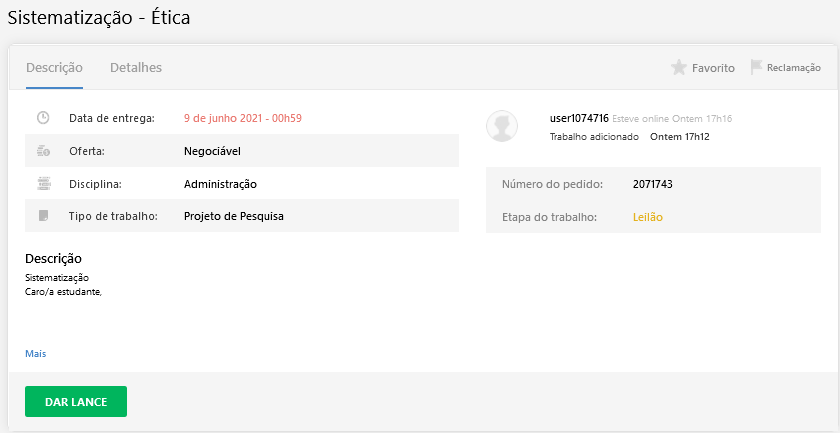Click the Esteve online Ontem 17h16 text
This screenshot has width=840, height=433.
click(x=672, y=119)
